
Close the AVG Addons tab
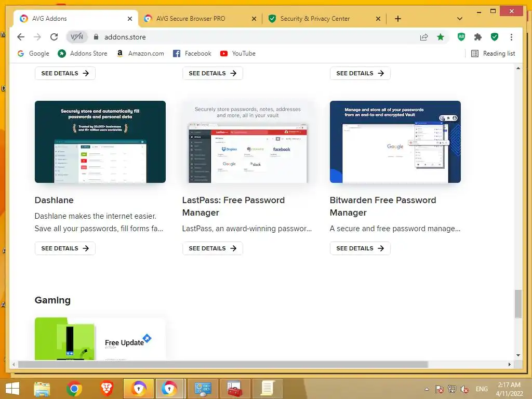tap(130, 19)
